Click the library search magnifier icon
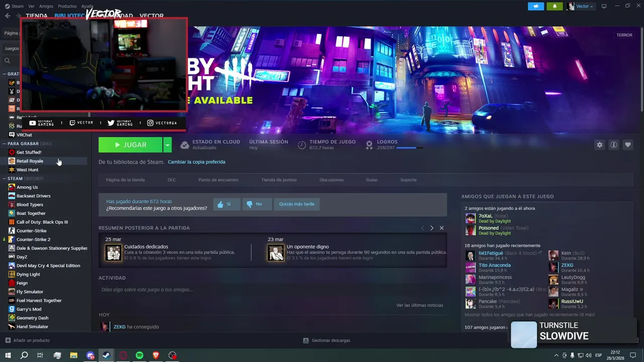The width and height of the screenshot is (644, 362). 7,60
